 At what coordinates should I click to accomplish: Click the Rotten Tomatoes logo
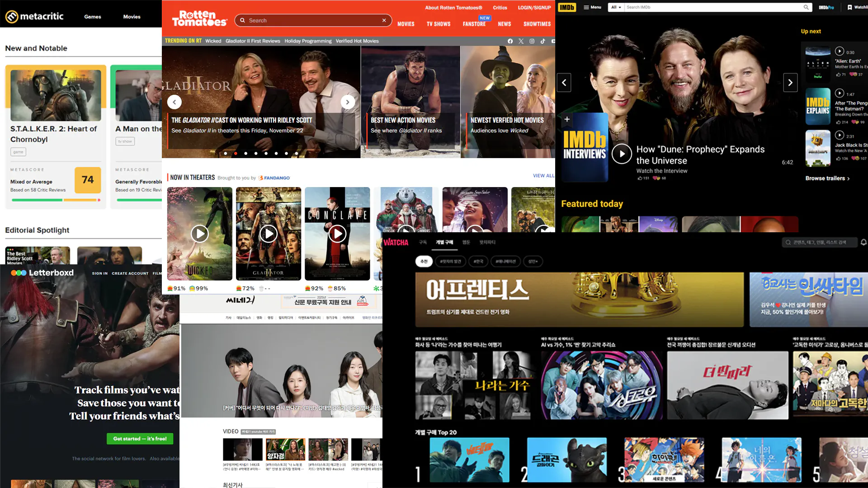coord(199,19)
